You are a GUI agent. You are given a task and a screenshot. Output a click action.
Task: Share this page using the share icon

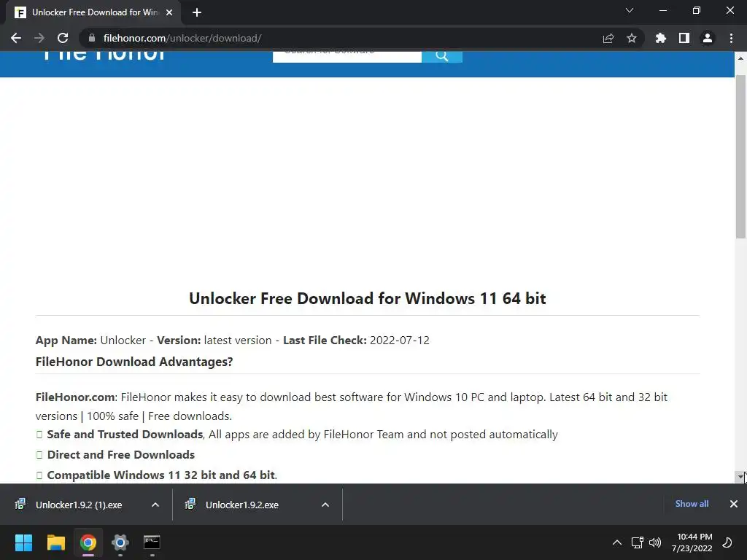pos(608,38)
